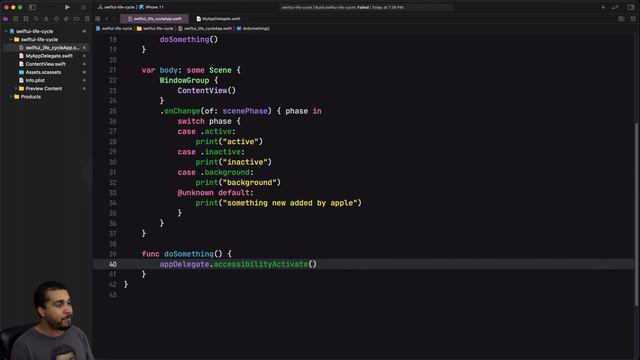Viewport: 640px width, 360px height.
Task: Click accessibilityActivate in line 40
Action: [261, 264]
